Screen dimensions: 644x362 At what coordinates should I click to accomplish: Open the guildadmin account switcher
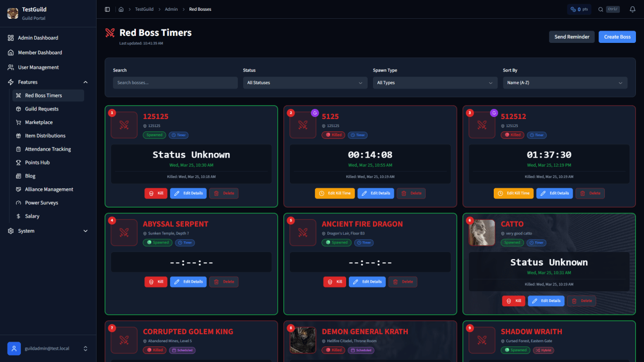[x=48, y=349]
